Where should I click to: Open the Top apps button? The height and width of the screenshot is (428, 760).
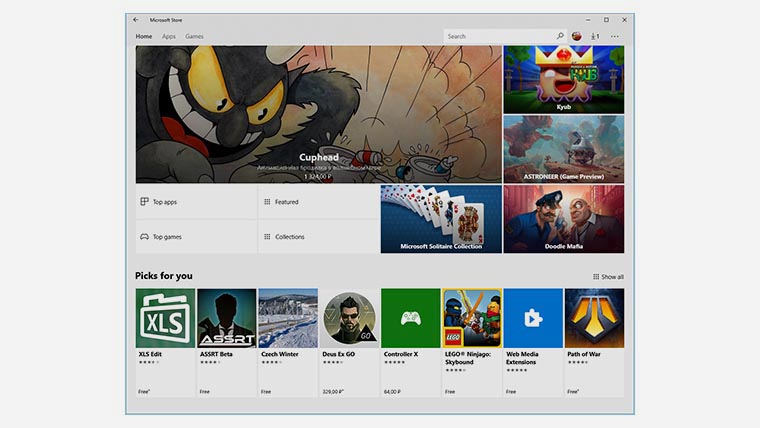(x=196, y=202)
